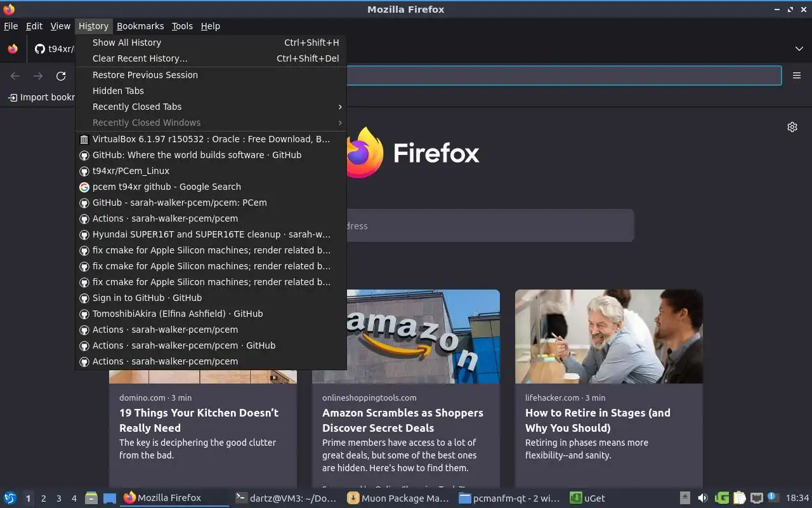Open new tab personalize gear icon
The image size is (812, 508).
coord(792,127)
